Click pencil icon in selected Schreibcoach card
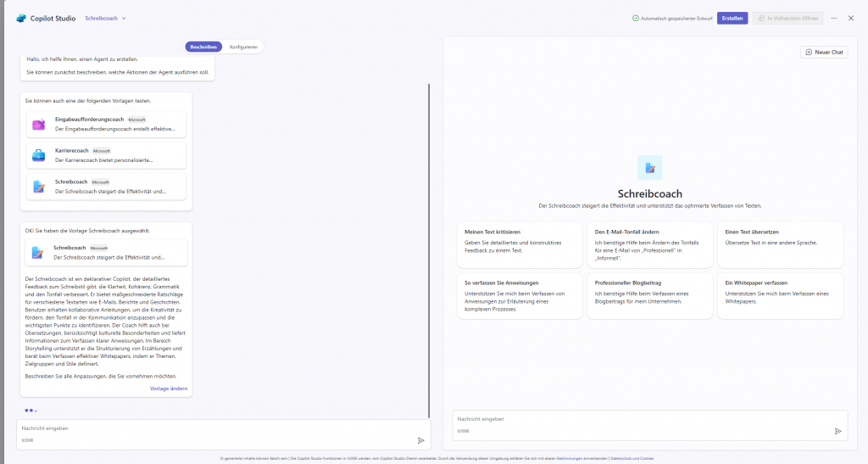The image size is (868, 464). pos(37,253)
